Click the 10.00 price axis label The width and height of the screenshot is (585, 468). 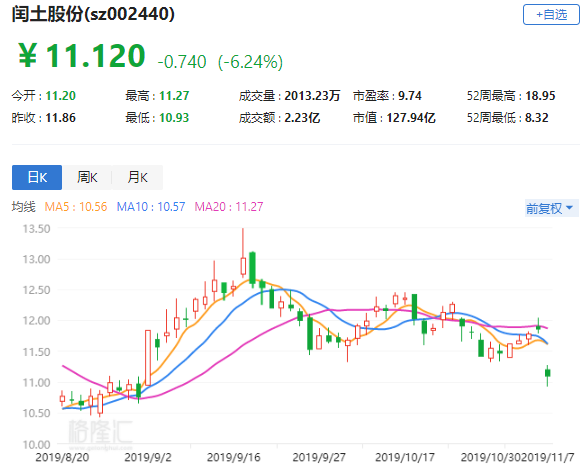coord(36,444)
